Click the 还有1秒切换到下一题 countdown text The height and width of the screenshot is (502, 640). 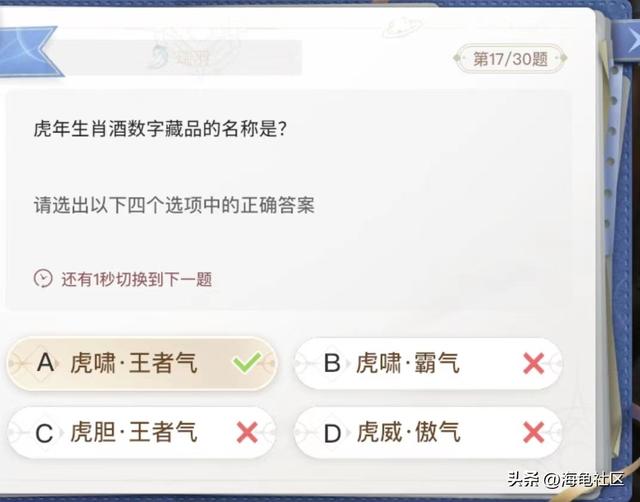pyautogui.click(x=136, y=279)
